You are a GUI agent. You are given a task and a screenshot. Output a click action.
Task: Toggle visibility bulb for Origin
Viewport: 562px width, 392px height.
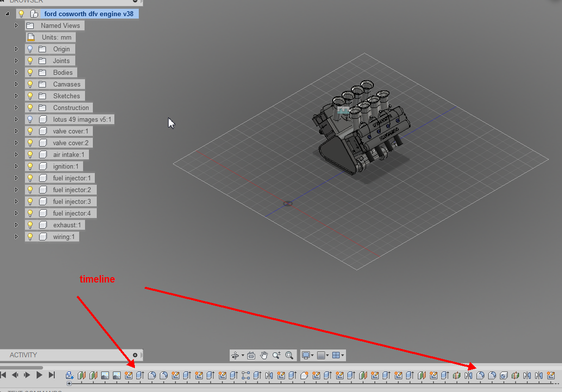click(x=30, y=49)
